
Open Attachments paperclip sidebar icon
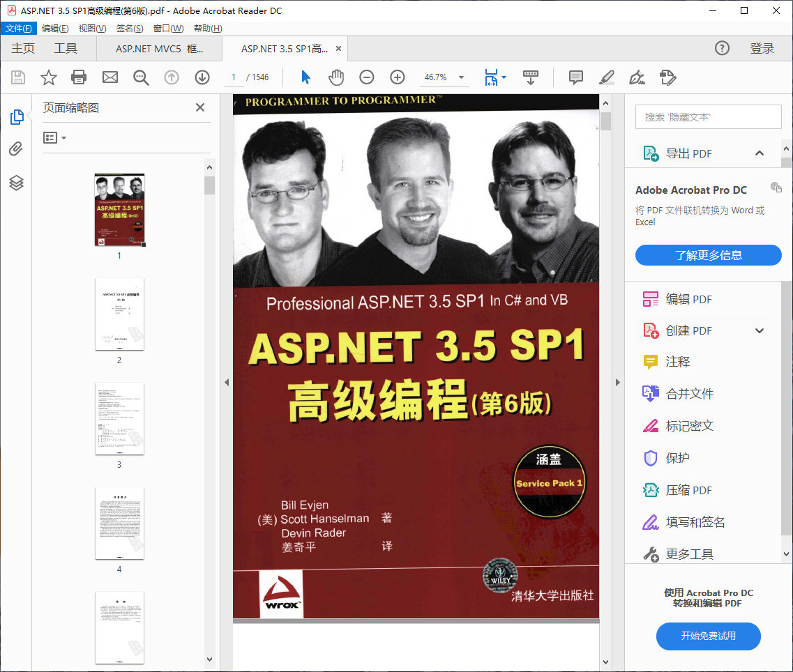pos(16,149)
